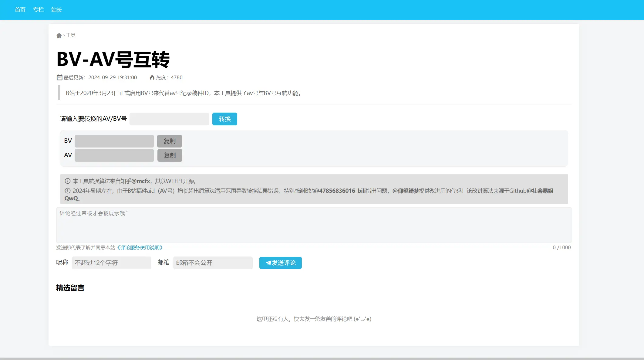The width and height of the screenshot is (644, 360).
Task: Click the AV output field
Action: [x=114, y=155]
